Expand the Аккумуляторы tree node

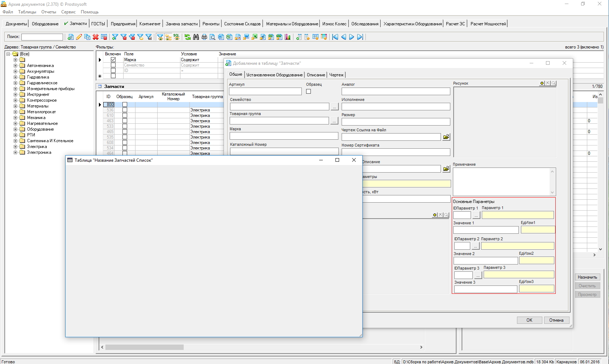15,71
